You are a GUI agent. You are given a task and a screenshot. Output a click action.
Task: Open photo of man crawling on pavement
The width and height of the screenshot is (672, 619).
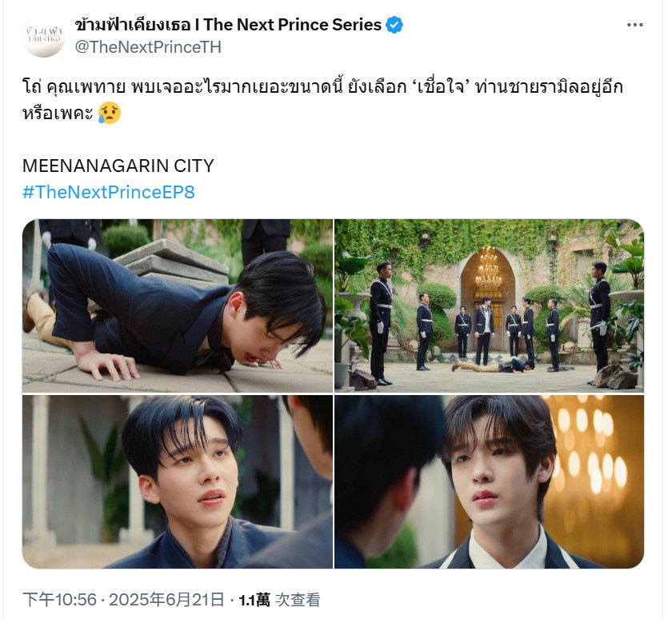[178, 306]
